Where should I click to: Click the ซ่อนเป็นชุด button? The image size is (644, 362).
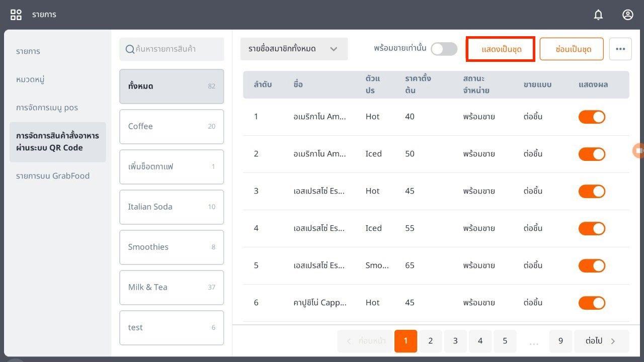572,49
